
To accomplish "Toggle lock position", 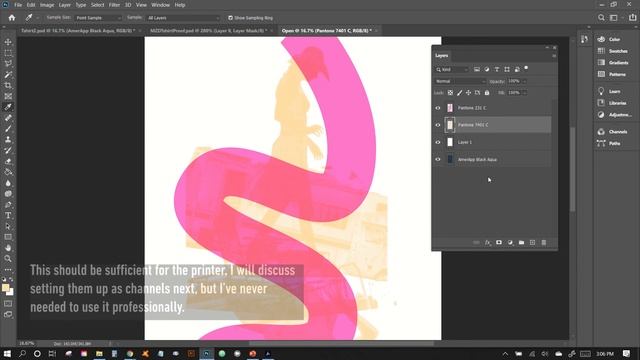I will coord(469,93).
